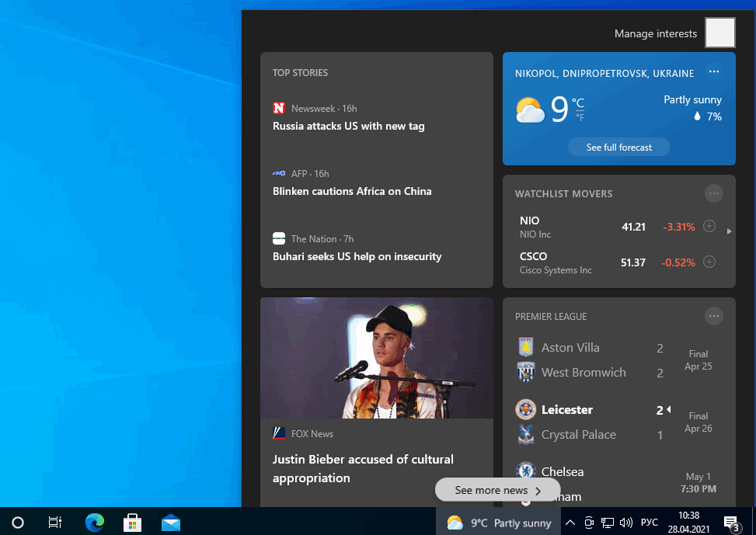The width and height of the screenshot is (756, 535).
Task: Click CSCO price 51.37
Action: pos(633,262)
